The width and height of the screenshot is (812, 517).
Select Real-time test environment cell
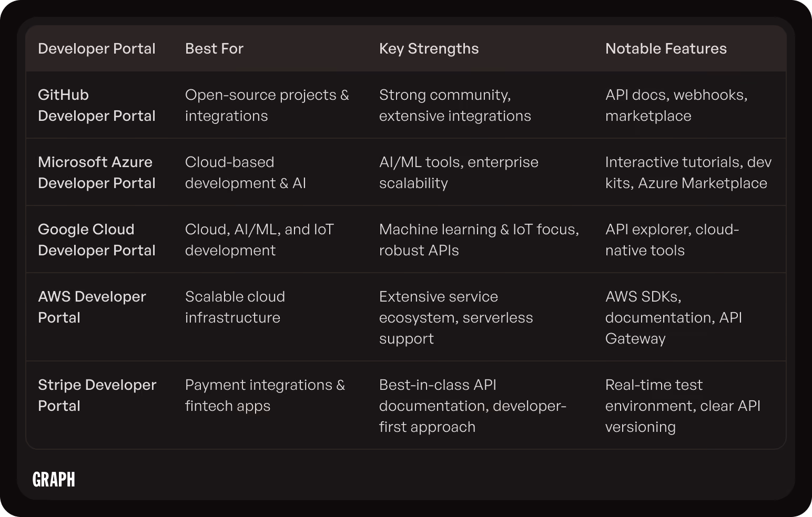683,406
